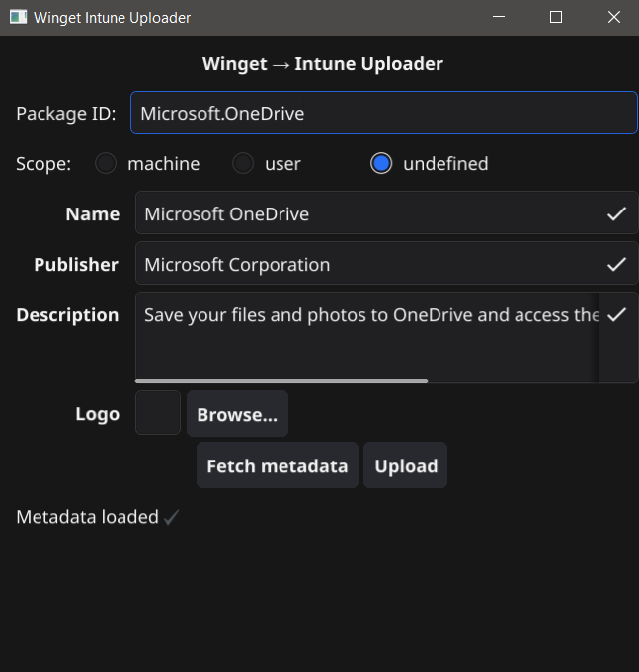Select the machine scope radio button
The width and height of the screenshot is (639, 672).
106,163
